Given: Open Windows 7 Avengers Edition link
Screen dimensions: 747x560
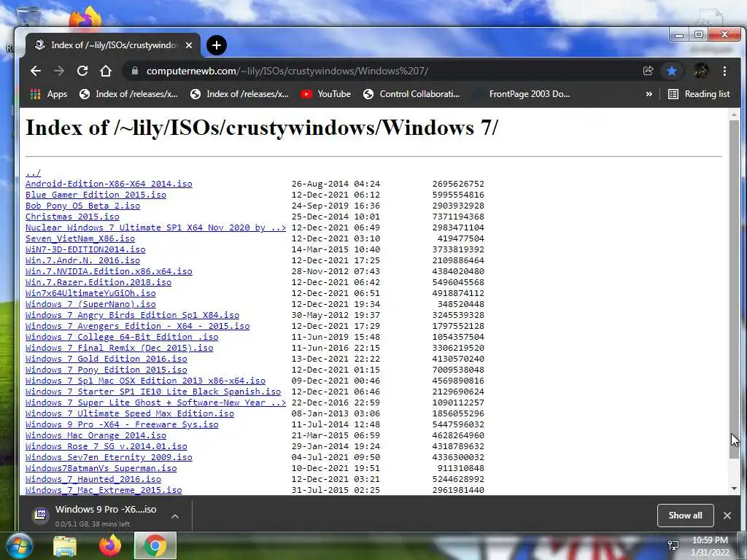Looking at the screenshot, I should pos(137,326).
